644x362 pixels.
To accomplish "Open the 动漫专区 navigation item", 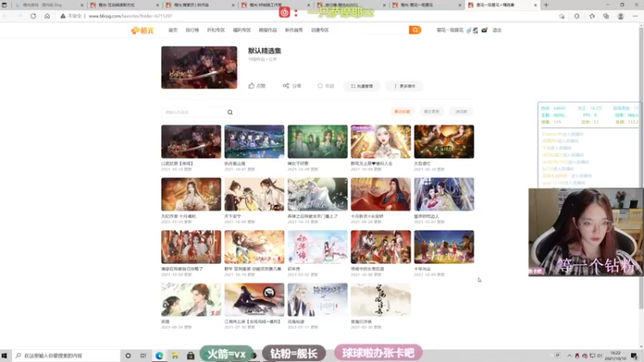I will coord(320,30).
